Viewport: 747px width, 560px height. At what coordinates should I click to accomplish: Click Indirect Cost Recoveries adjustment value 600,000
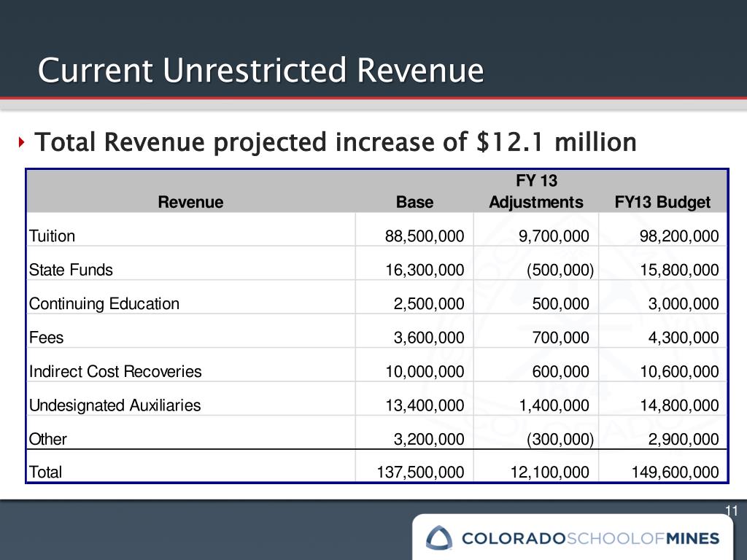561,371
